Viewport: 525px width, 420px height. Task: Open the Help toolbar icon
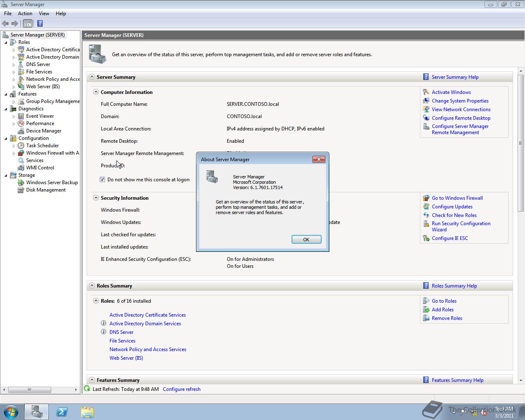40,23
